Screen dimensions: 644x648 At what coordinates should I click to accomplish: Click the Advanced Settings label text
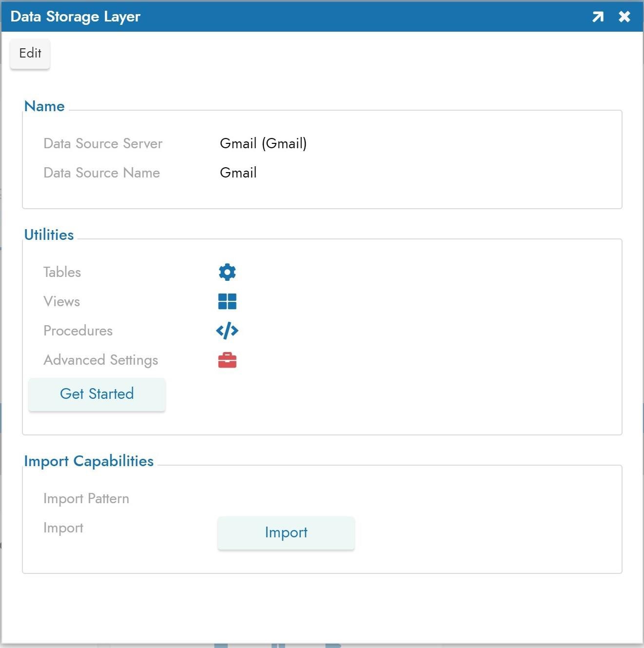tap(101, 360)
